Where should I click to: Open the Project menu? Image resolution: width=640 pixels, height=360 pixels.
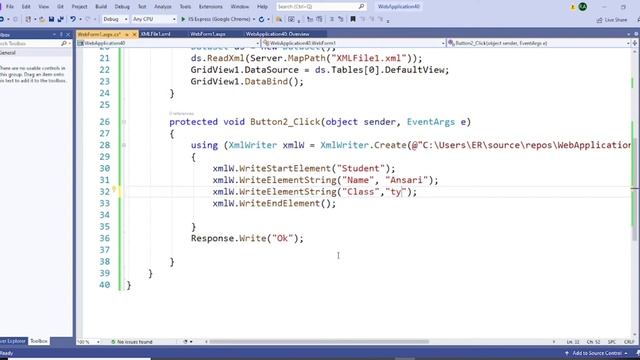click(79, 7)
